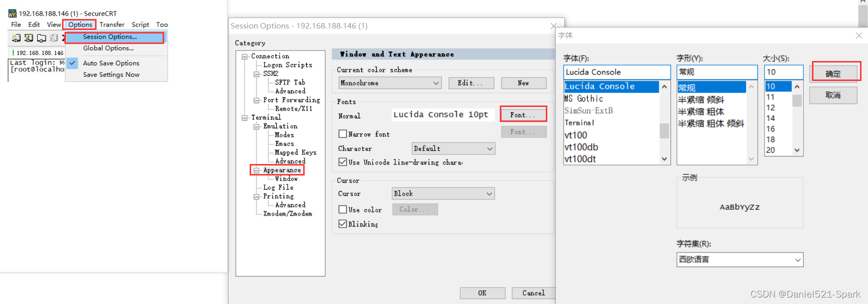Open the View menu
Screen dimensions: 868x304
[54, 24]
